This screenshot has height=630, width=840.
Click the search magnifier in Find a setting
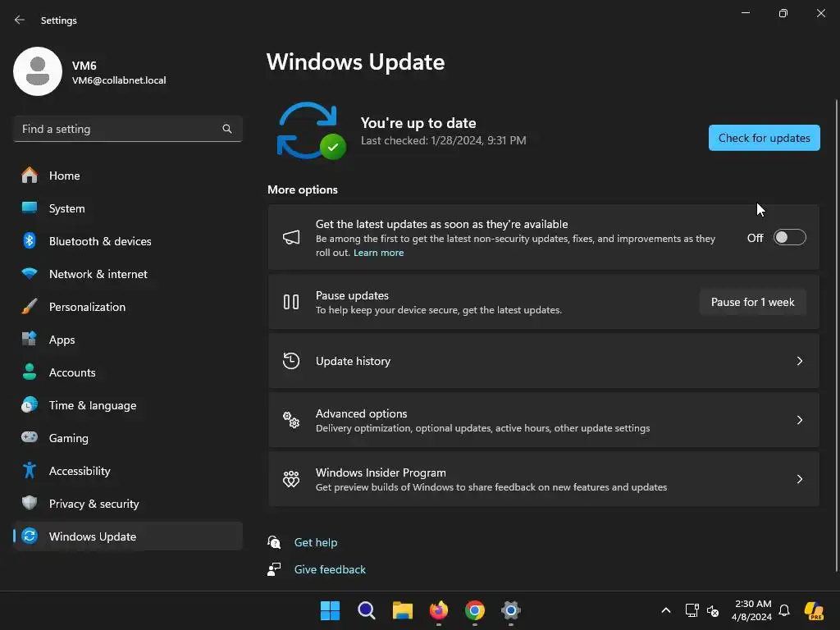click(x=227, y=129)
